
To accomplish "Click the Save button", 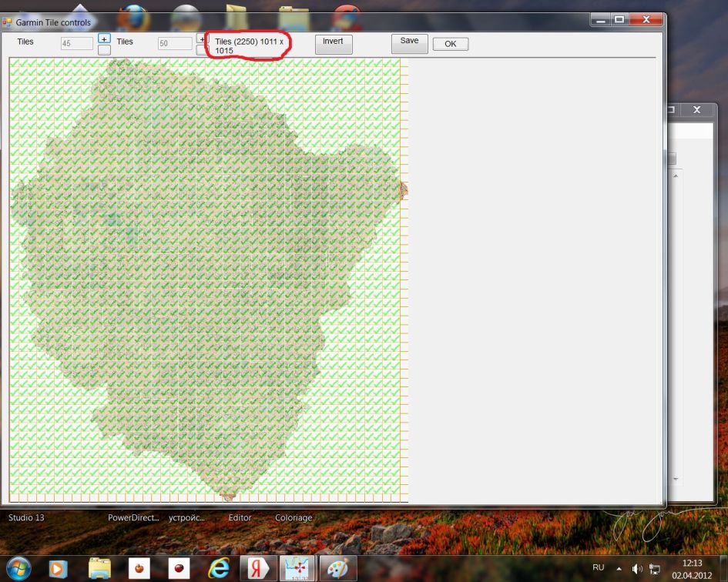I will tap(409, 44).
